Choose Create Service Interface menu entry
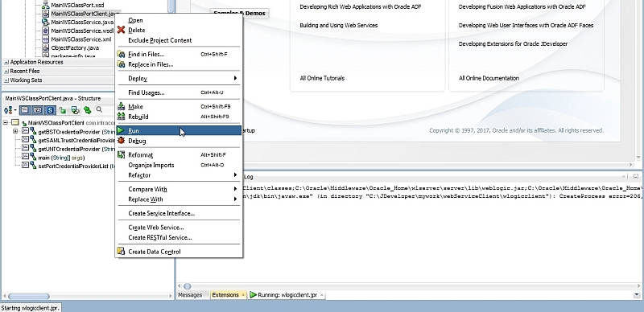 coord(179,213)
